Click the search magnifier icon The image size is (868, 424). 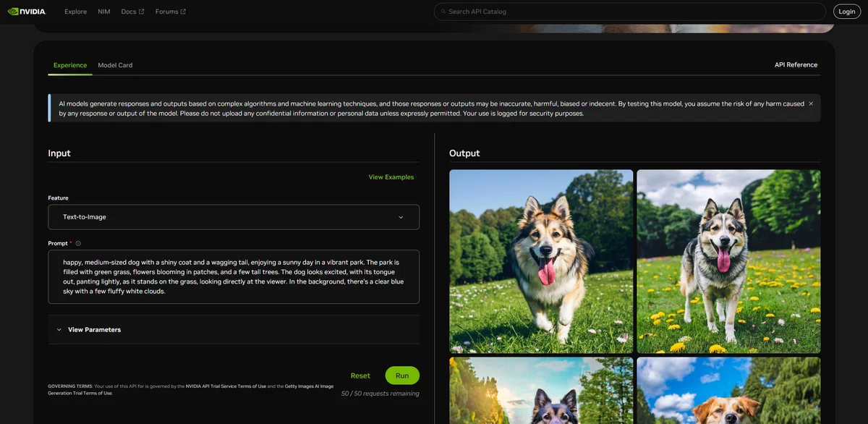[x=443, y=12]
